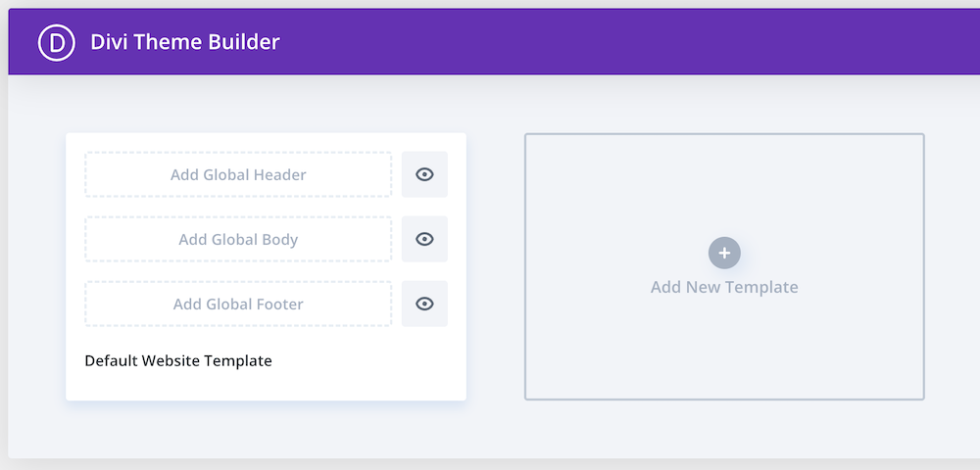Click the word Default in the template name
980x470 pixels.
[x=111, y=360]
